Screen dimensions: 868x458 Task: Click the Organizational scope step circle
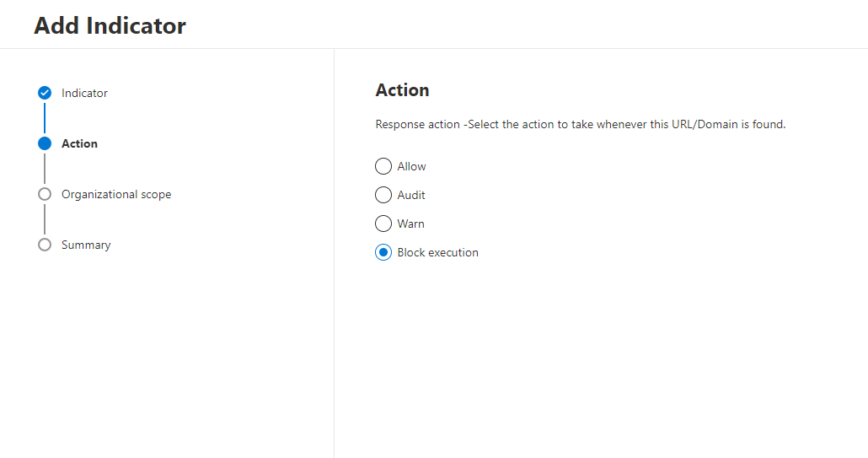click(x=45, y=194)
